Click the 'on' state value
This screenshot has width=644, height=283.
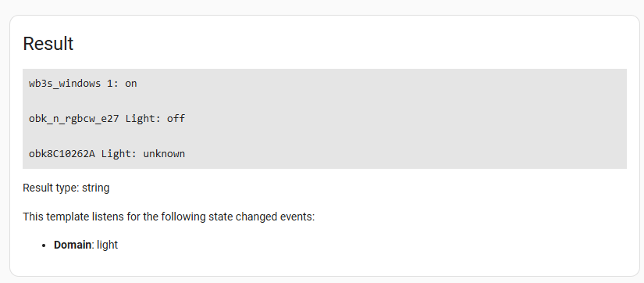pos(131,84)
